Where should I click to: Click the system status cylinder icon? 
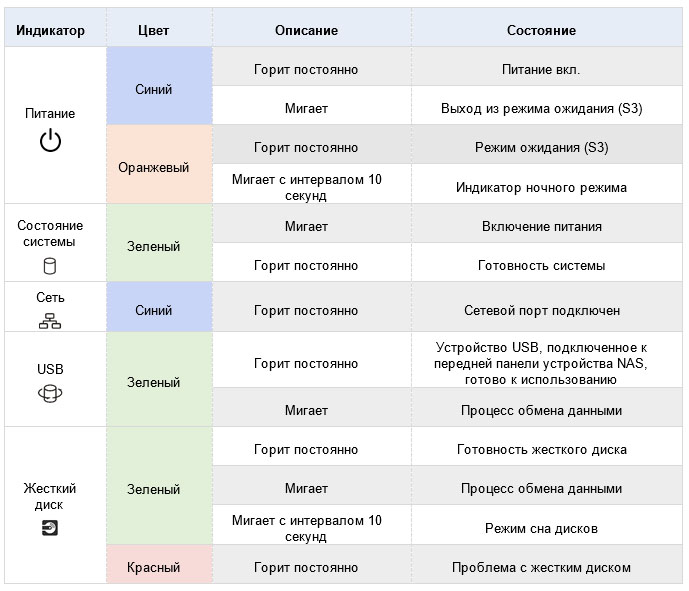click(50, 266)
